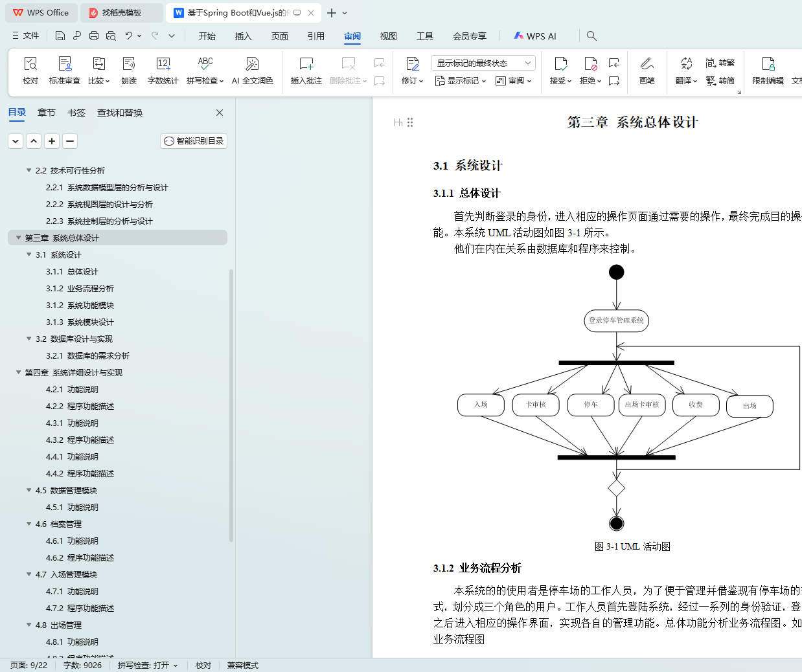The width and height of the screenshot is (802, 672).
Task: Close the navigation pane
Action: pos(220,113)
